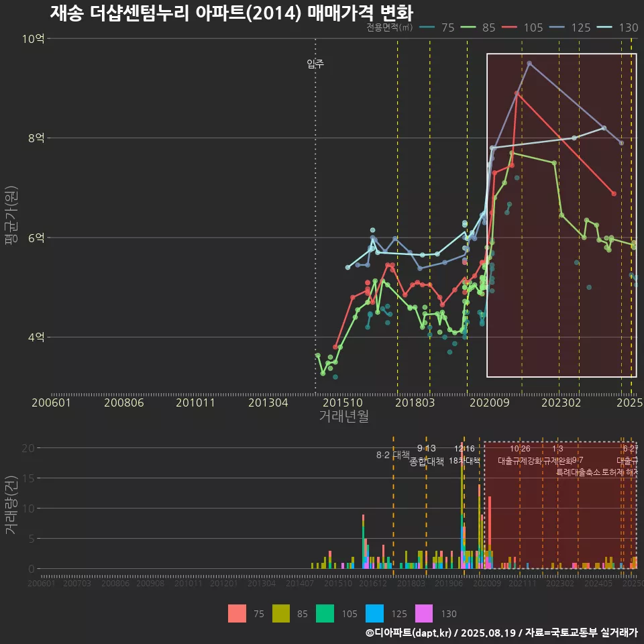Click the 202302 label on price chart axis

[561, 402]
